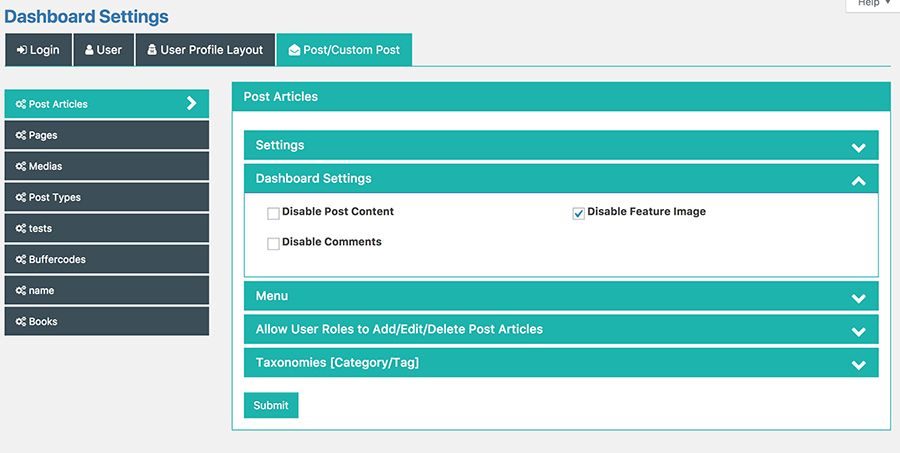Click the right arrow on Post Articles item
Image resolution: width=900 pixels, height=453 pixels.
click(192, 103)
